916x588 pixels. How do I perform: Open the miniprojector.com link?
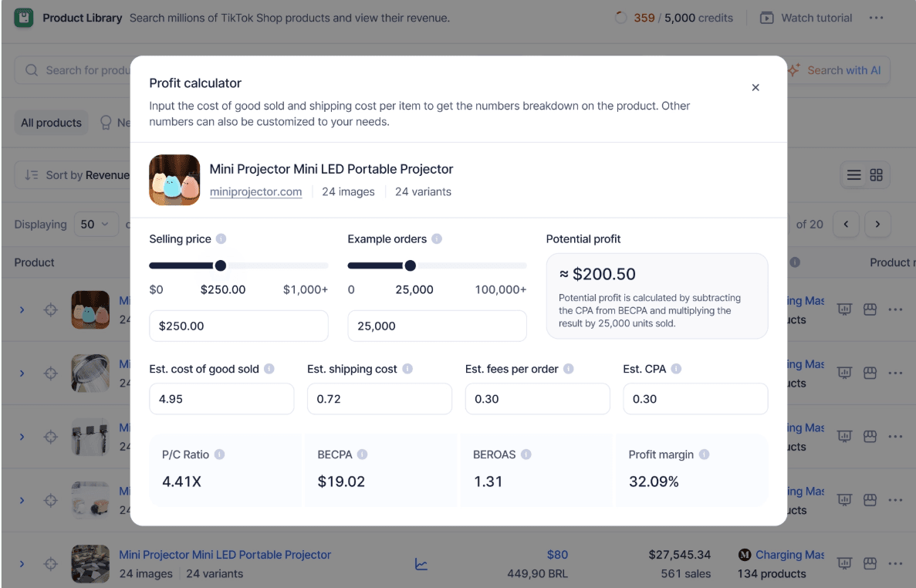click(x=255, y=192)
